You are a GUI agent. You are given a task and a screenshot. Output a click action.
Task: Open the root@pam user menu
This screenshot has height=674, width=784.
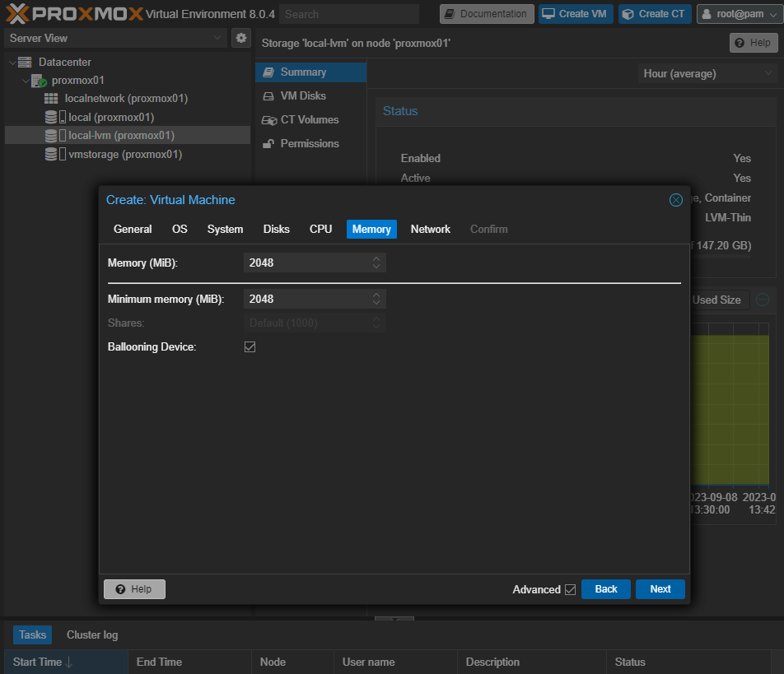point(737,14)
